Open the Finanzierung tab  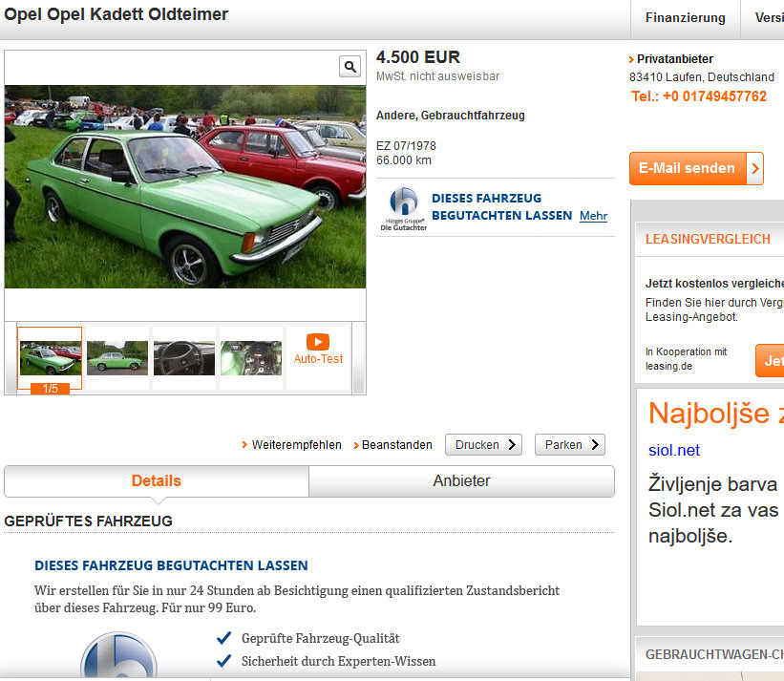685,18
